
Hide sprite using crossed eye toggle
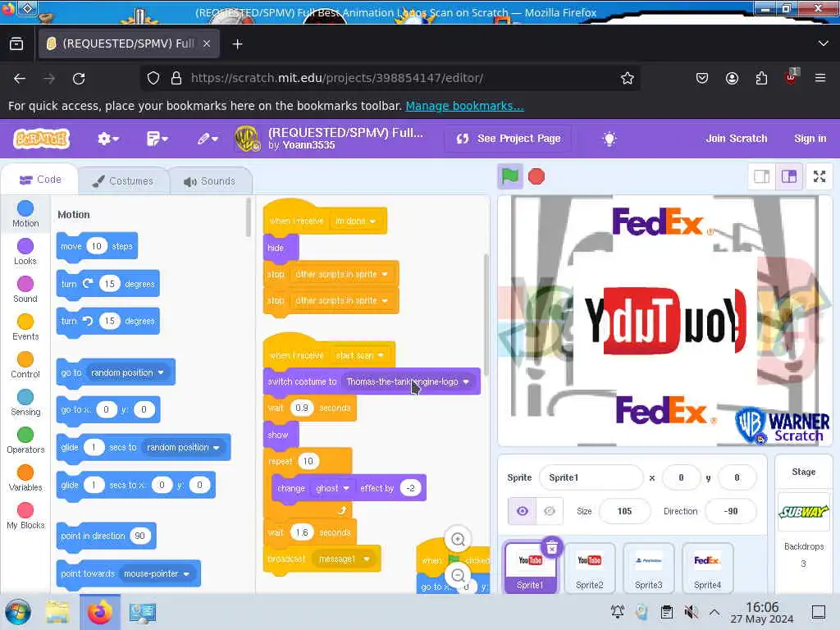coord(550,511)
